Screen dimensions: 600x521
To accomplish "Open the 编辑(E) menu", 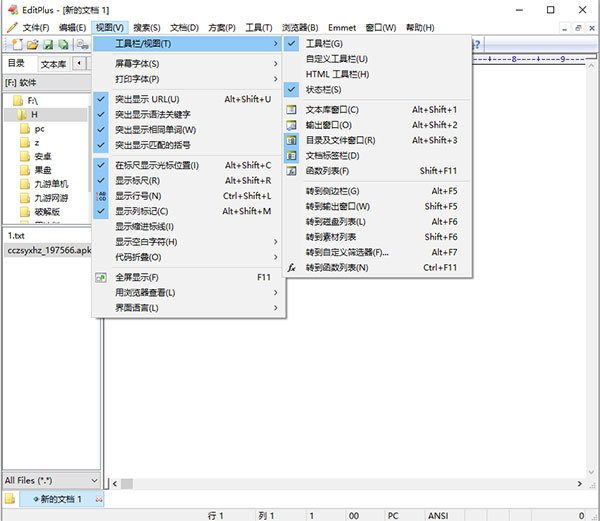I will (x=72, y=28).
